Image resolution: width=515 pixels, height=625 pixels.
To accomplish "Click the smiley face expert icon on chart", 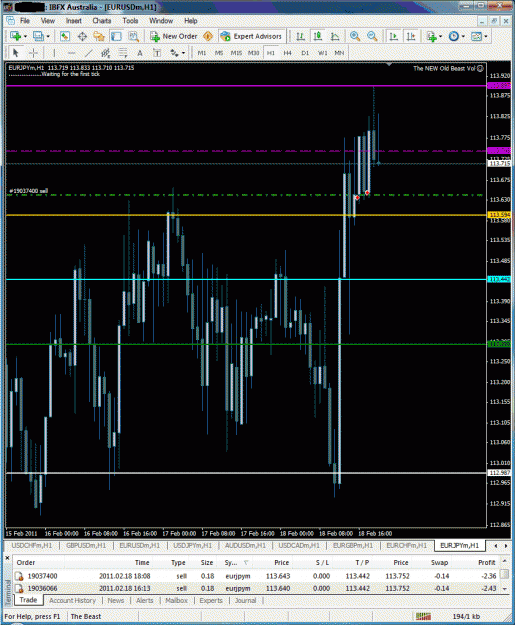I will 480,69.
